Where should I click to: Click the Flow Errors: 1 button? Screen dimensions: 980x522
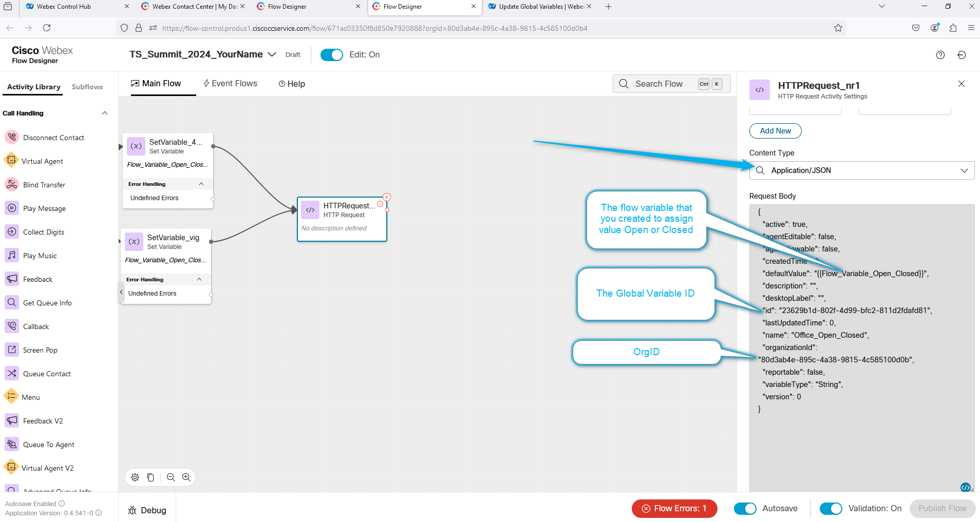click(674, 509)
